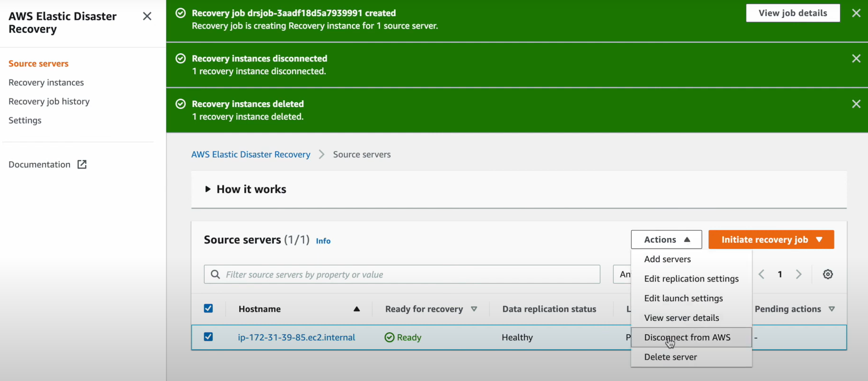Select Disconnect from AWS

691,337
